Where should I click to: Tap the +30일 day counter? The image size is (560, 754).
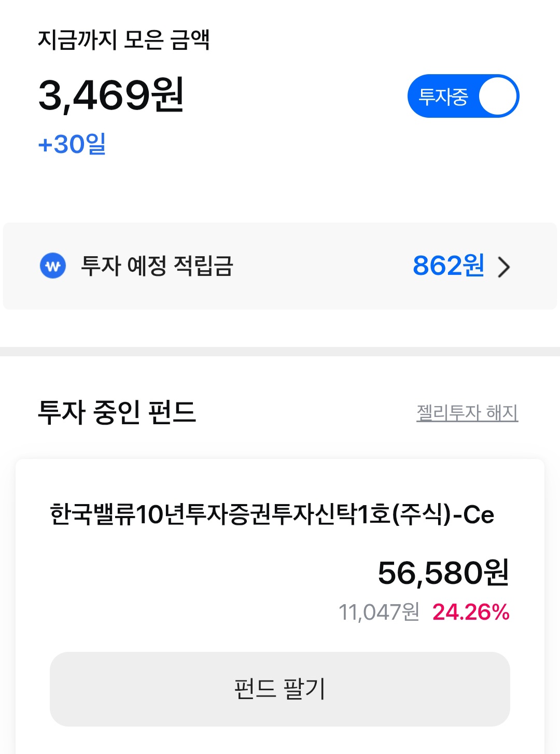click(72, 144)
